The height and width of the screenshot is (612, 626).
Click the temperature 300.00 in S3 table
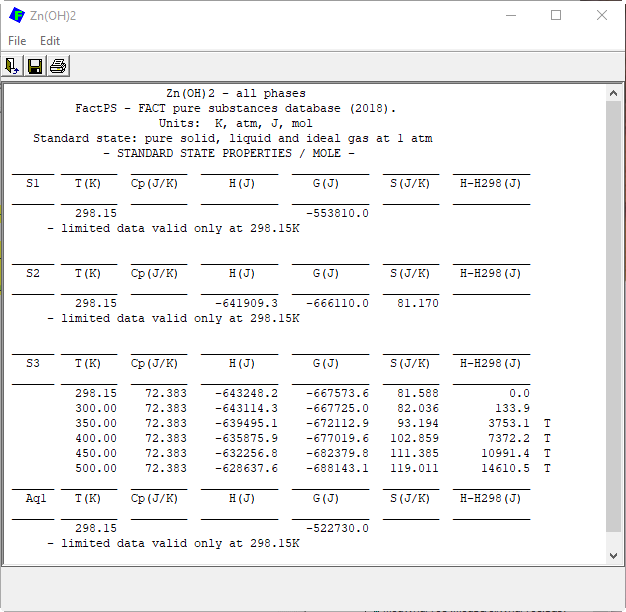[96, 408]
